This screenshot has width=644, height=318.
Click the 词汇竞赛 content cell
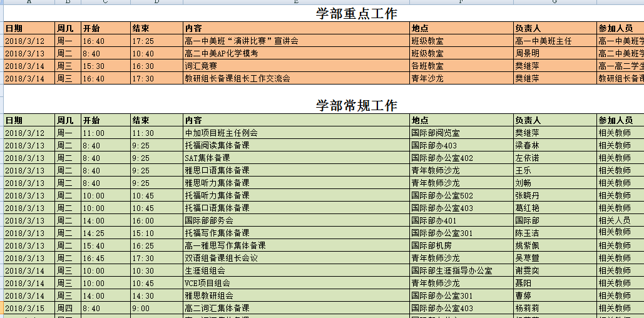point(297,66)
